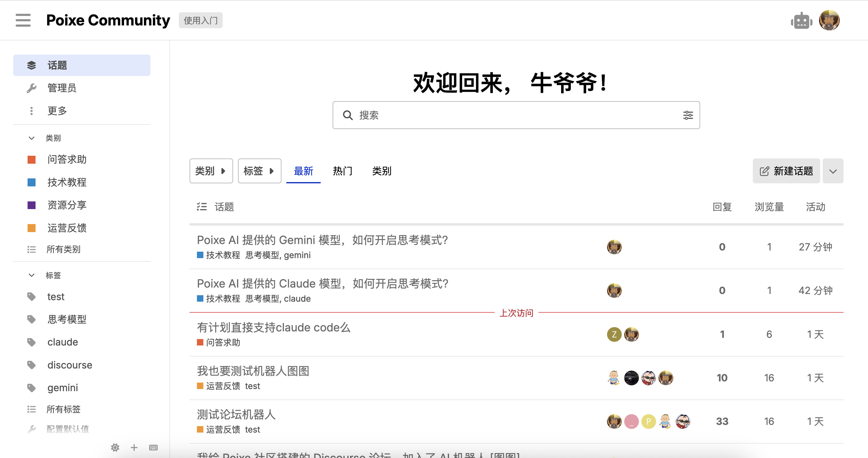The height and width of the screenshot is (458, 868).
Task: Open topic 有计划直接支持claude code么
Action: pyautogui.click(x=273, y=327)
